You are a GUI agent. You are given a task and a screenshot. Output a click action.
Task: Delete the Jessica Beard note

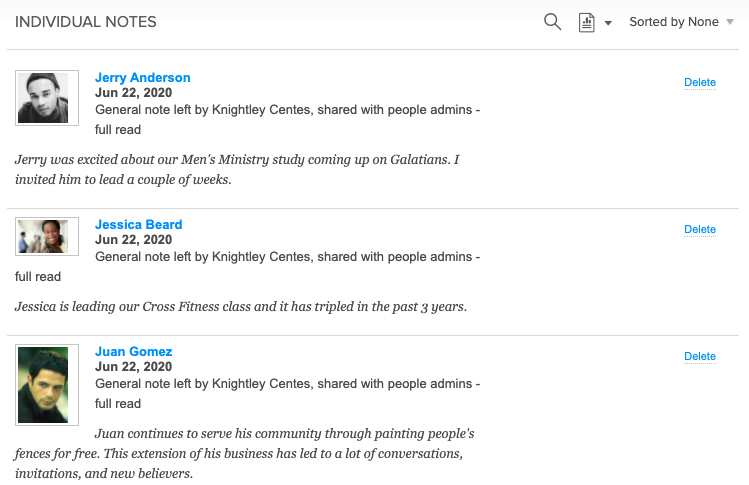click(699, 230)
